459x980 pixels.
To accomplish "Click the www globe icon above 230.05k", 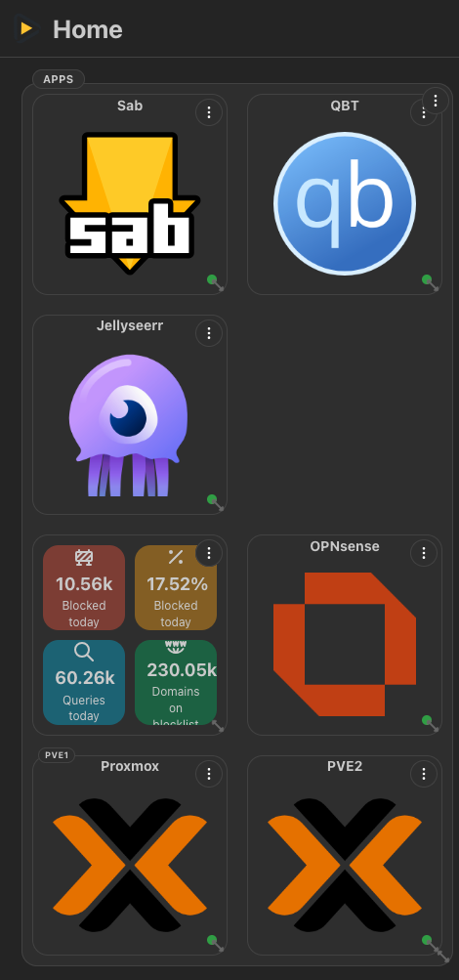I will tap(176, 647).
